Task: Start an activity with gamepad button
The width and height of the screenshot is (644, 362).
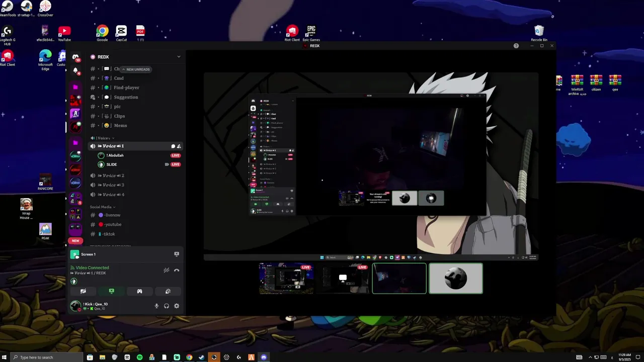Action: pos(140,291)
